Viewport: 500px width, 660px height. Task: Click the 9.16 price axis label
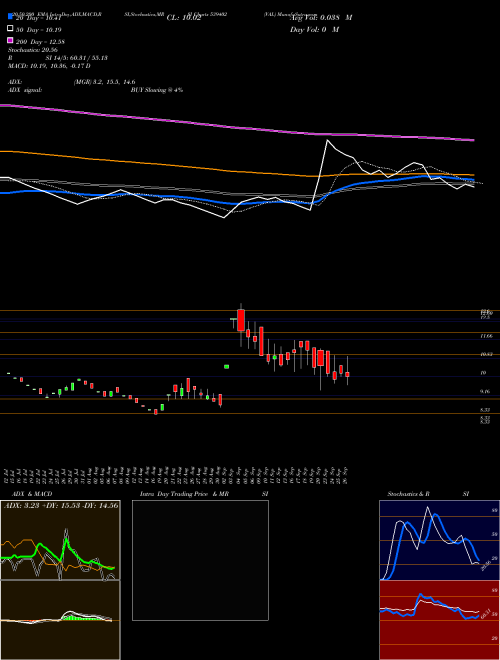click(485, 391)
